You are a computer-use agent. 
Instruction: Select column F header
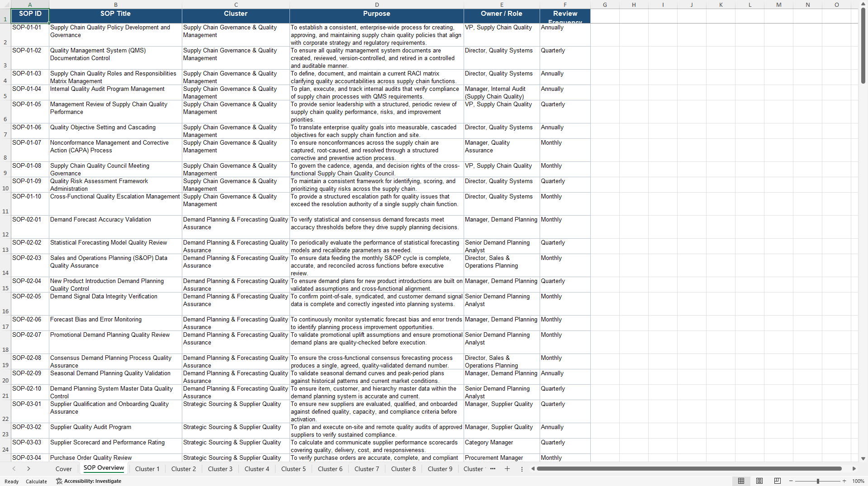point(565,5)
